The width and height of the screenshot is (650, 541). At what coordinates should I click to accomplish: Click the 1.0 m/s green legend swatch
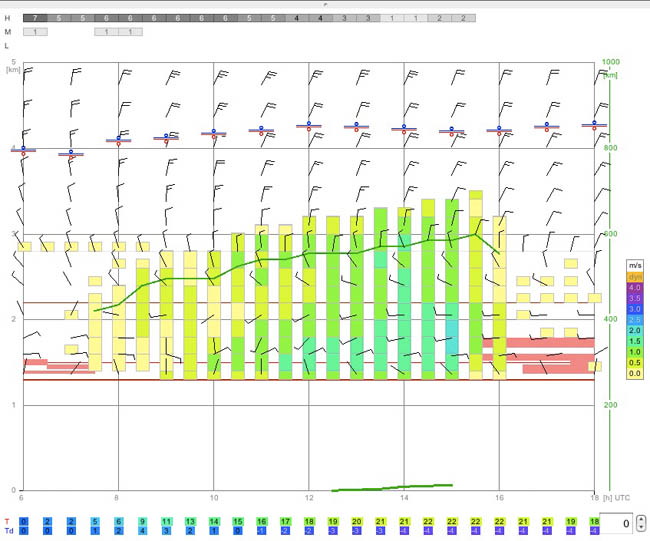pyautogui.click(x=634, y=352)
